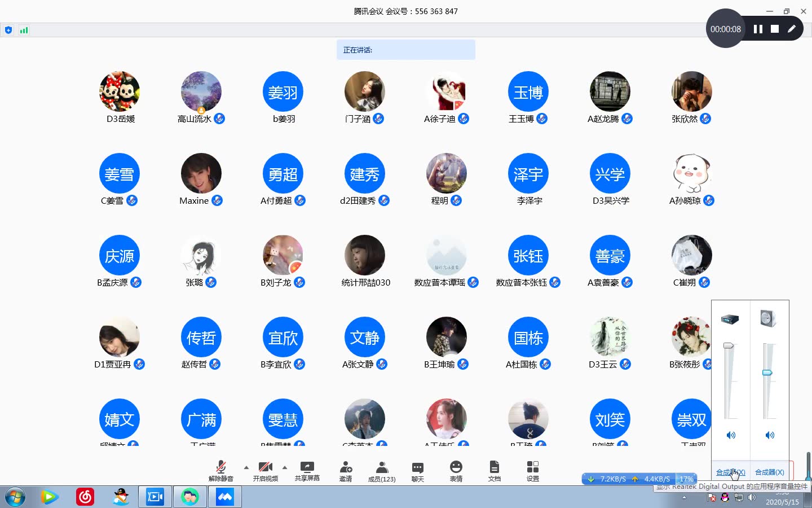Adjust the speakers volume slider thumb
This screenshot has width=812, height=508.
(x=767, y=373)
